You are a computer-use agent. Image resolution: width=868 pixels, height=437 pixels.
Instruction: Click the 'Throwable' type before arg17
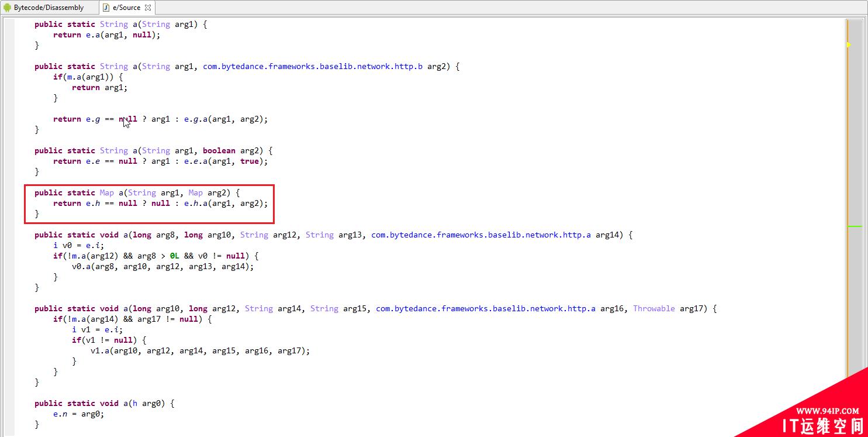tap(654, 308)
